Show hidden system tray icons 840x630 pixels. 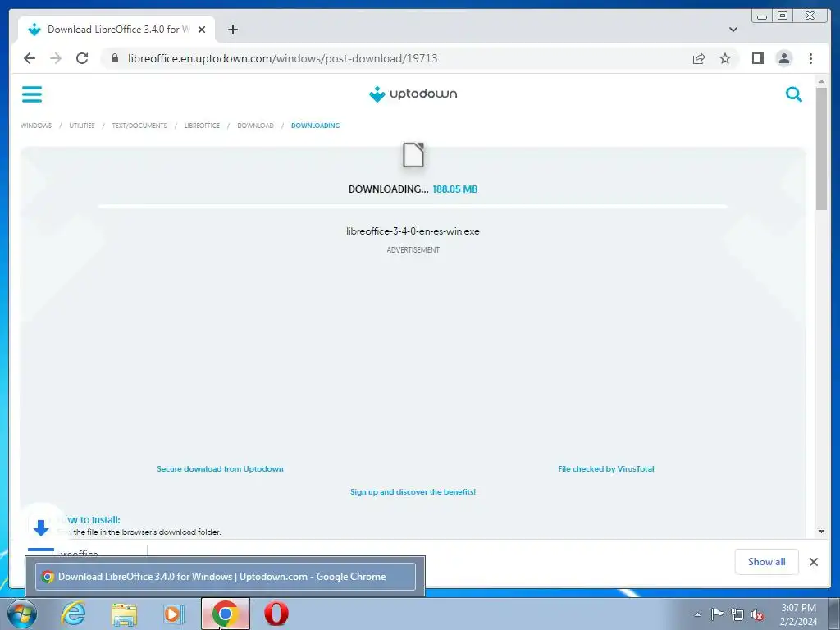pyautogui.click(x=697, y=614)
